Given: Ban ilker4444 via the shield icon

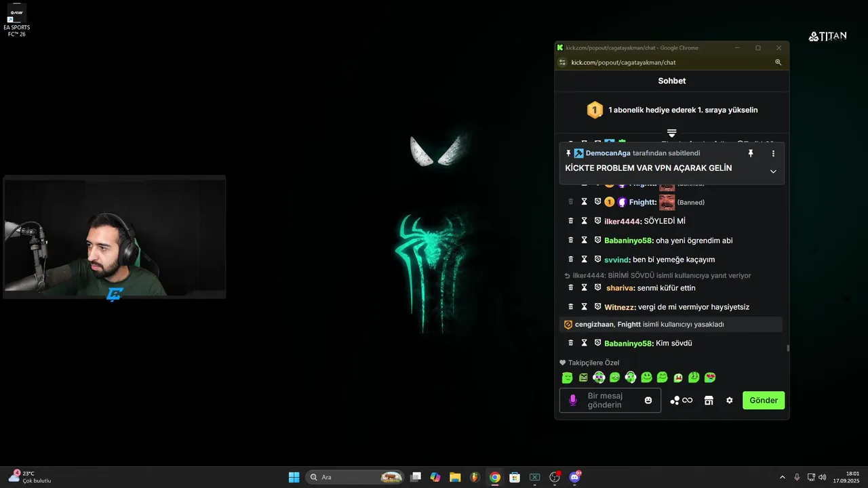Looking at the screenshot, I should pyautogui.click(x=597, y=221).
